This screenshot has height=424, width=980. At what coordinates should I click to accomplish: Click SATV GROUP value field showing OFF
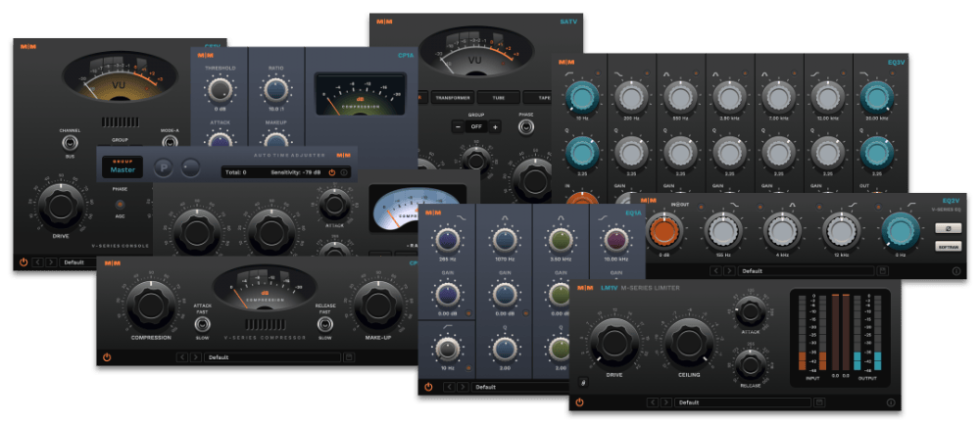tap(475, 127)
